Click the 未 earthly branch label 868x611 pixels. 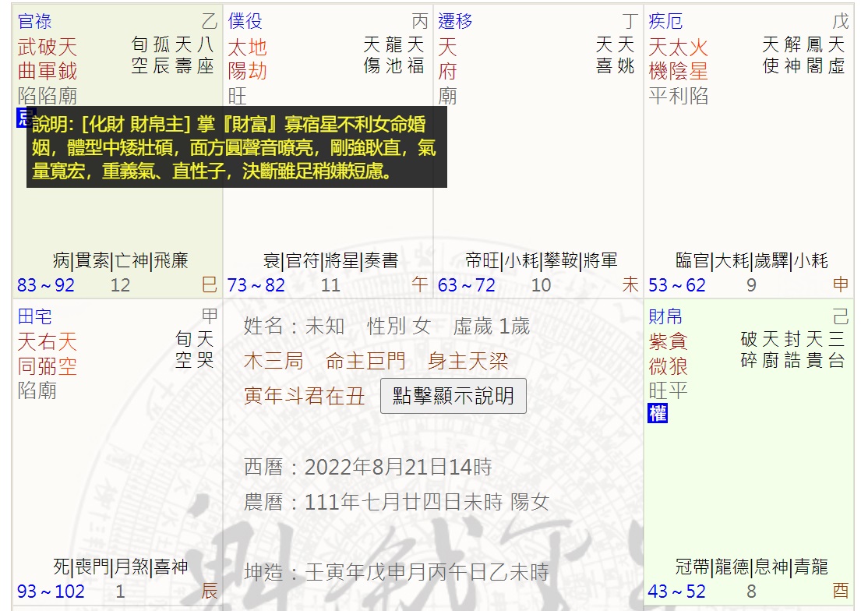[630, 284]
